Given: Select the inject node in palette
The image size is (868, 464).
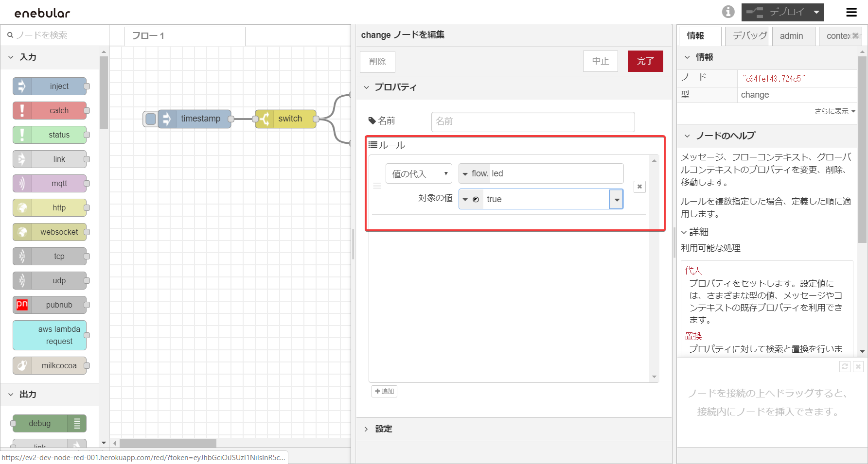Looking at the screenshot, I should pos(50,86).
